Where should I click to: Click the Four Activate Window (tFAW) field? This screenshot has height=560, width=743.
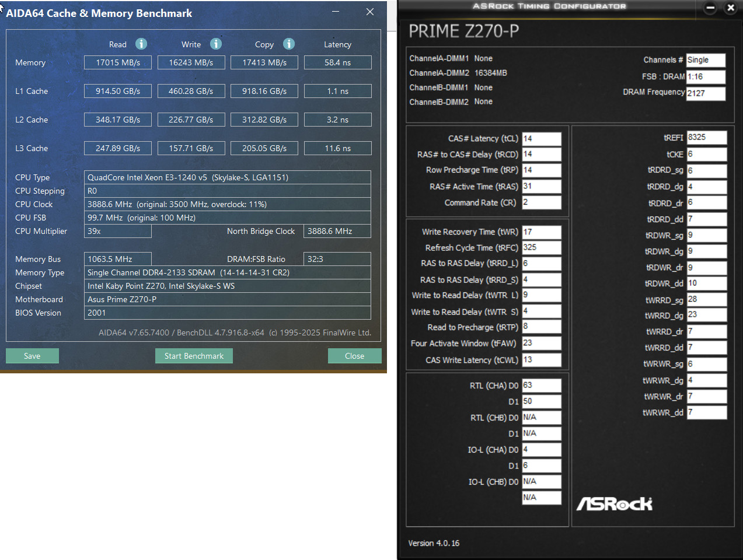(x=542, y=344)
